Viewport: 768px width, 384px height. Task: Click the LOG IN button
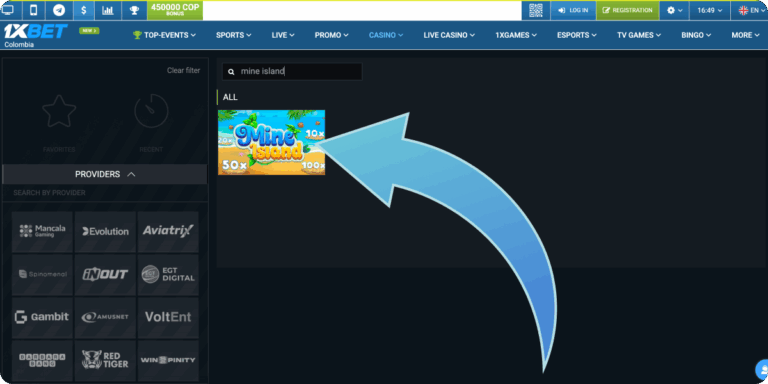point(573,10)
